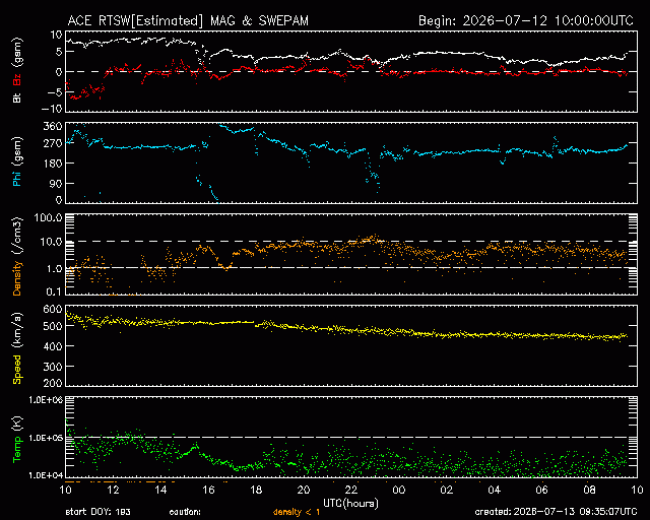Viewport: 650px width, 520px height.
Task: Click the '-10' tick on the Bt Bz axis
Action: click(x=51, y=109)
